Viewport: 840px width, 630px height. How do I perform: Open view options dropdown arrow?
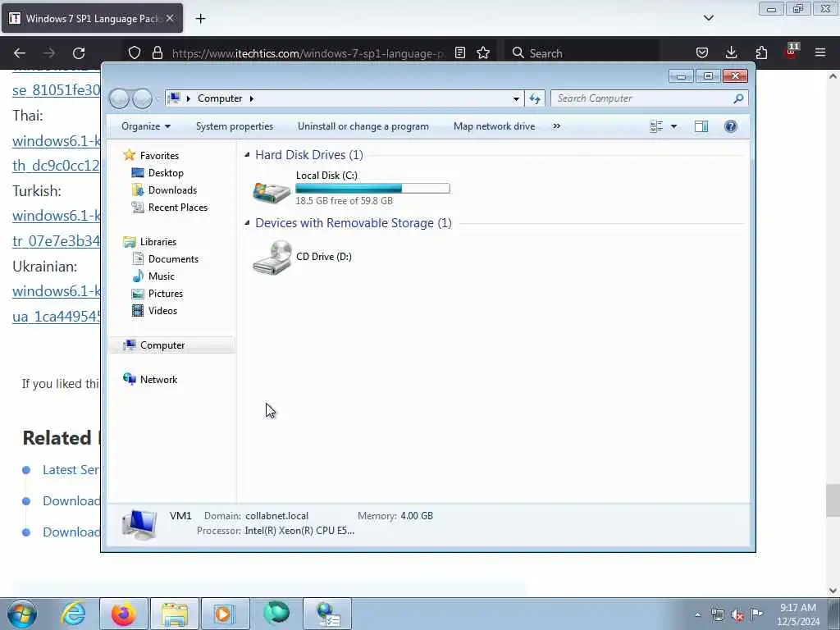(674, 126)
